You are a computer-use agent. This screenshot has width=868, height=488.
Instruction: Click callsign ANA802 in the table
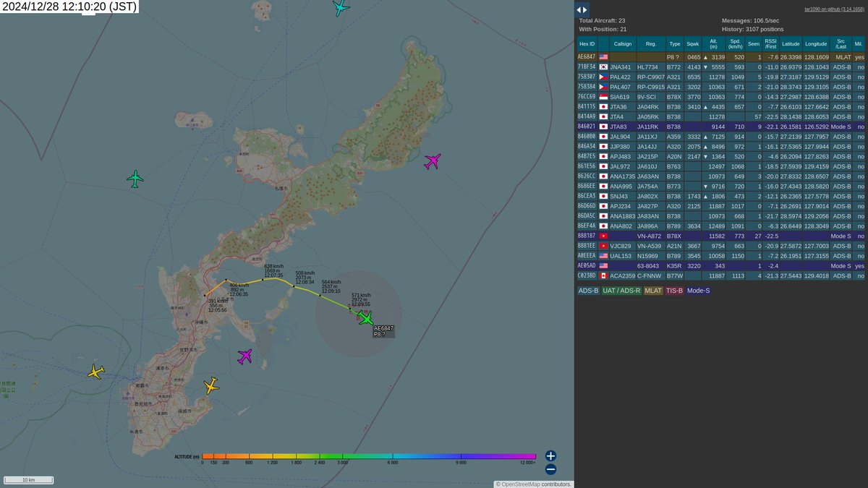click(x=621, y=226)
